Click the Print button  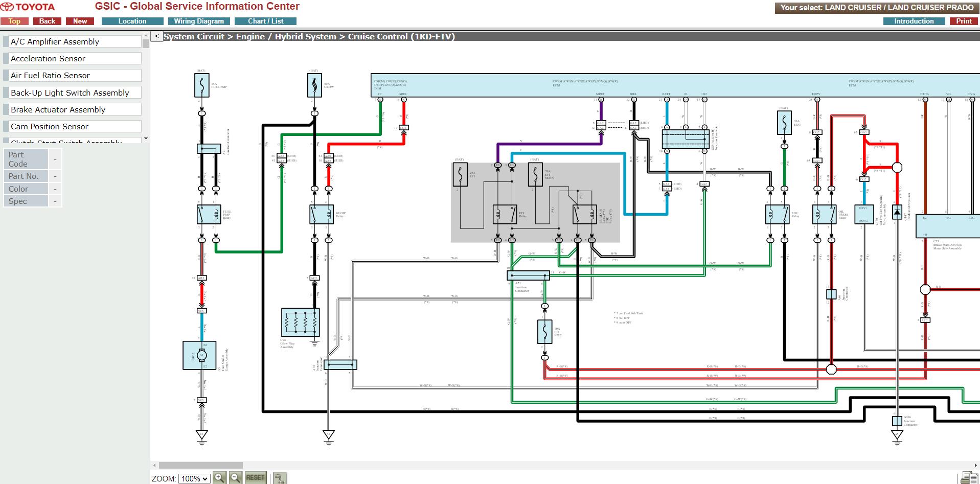point(964,21)
